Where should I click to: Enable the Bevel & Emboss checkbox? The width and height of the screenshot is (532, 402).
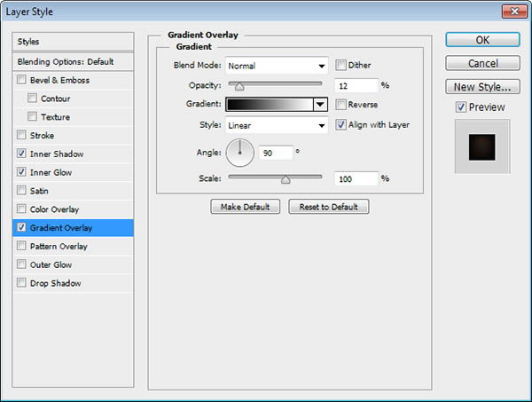21,80
